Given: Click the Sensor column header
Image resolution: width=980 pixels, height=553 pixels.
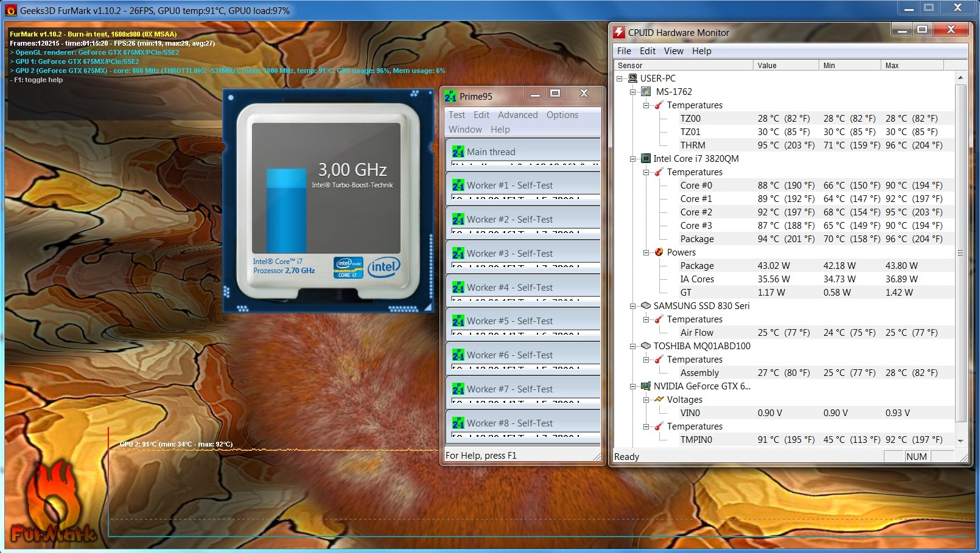Looking at the screenshot, I should click(684, 65).
